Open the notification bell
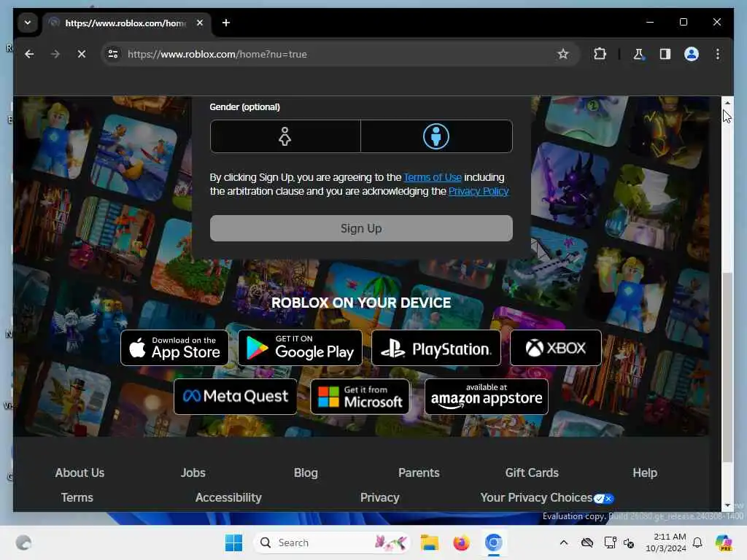747x560 pixels. point(697,542)
